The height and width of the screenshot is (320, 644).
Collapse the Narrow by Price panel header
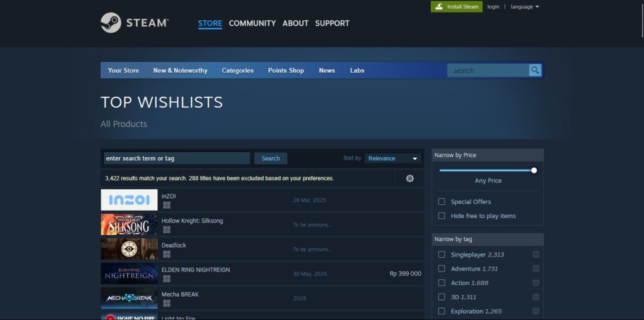[x=487, y=155]
